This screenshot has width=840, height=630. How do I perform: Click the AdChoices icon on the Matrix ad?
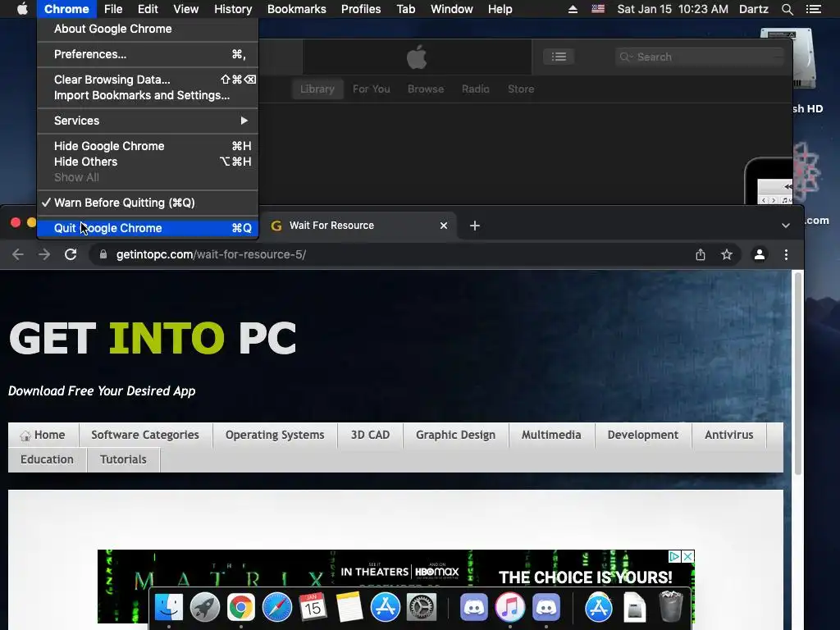(674, 557)
